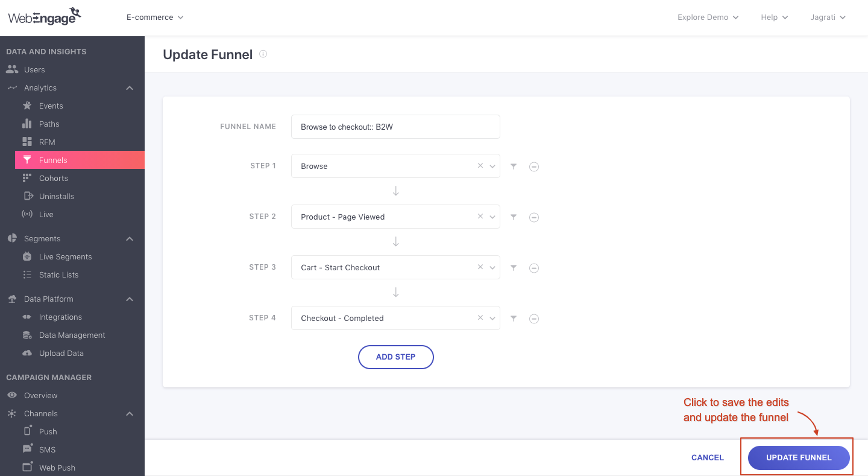Image resolution: width=868 pixels, height=476 pixels.
Task: Click the WebEngage logo
Action: click(45, 17)
